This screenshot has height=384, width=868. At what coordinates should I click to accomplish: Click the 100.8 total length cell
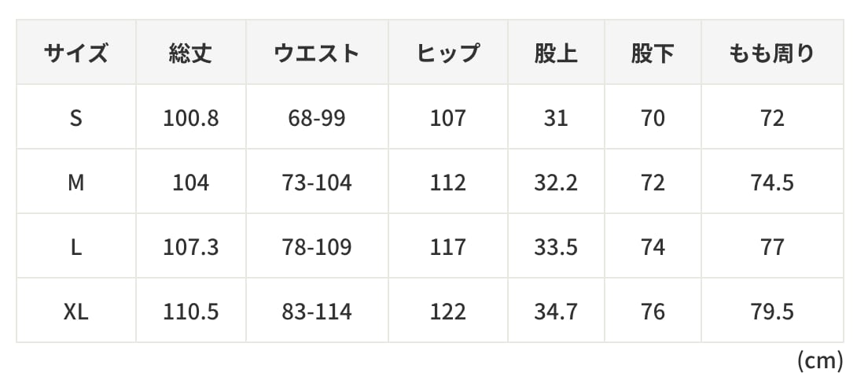pyautogui.click(x=191, y=117)
